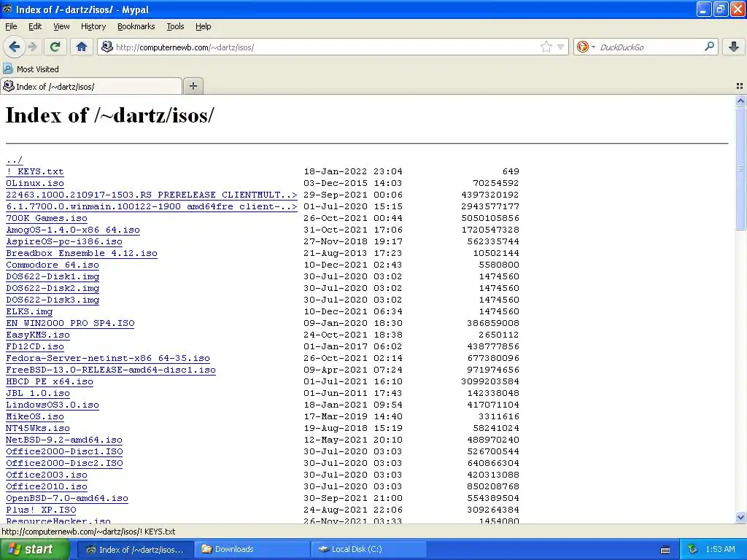
Task: Open the 6.1.7700.0.winmain amd64fre link
Action: coord(152,206)
